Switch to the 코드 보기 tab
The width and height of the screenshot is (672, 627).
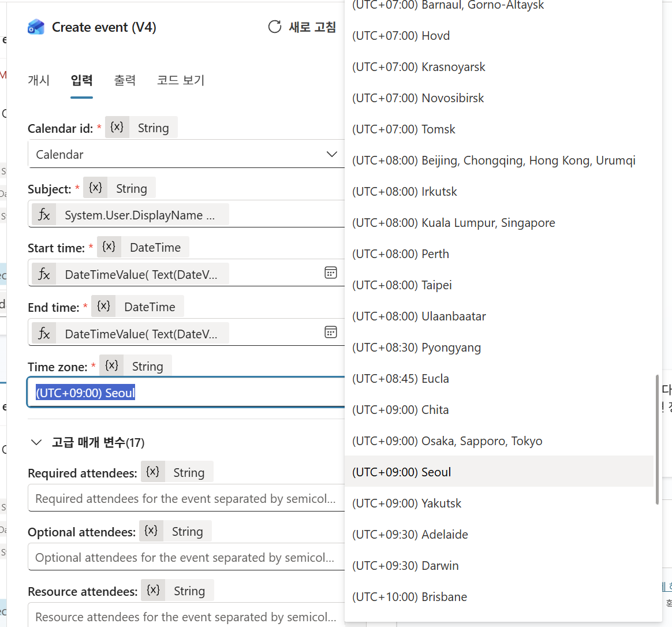point(181,80)
